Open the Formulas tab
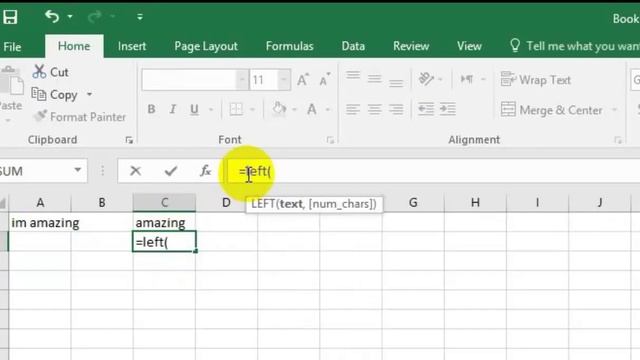The height and width of the screenshot is (360, 640). (289, 46)
